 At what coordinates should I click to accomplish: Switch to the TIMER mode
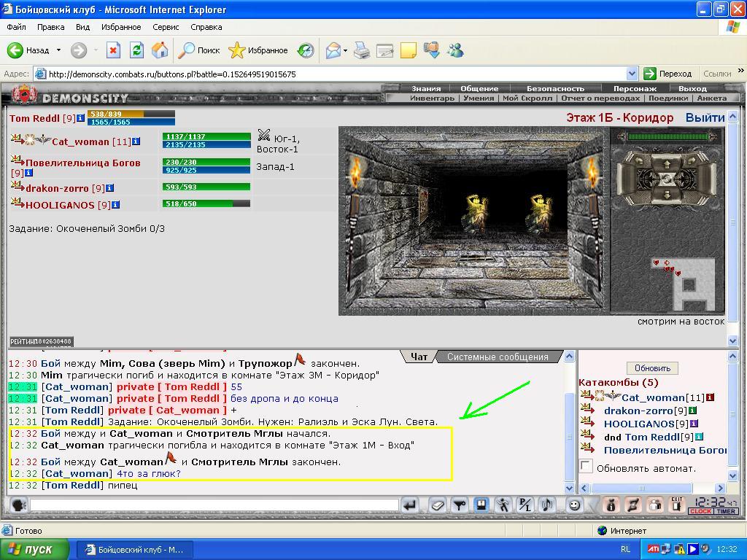[726, 511]
